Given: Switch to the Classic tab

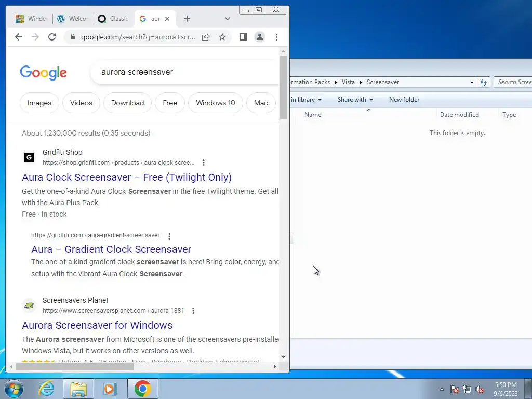Looking at the screenshot, I should pyautogui.click(x=113, y=19).
